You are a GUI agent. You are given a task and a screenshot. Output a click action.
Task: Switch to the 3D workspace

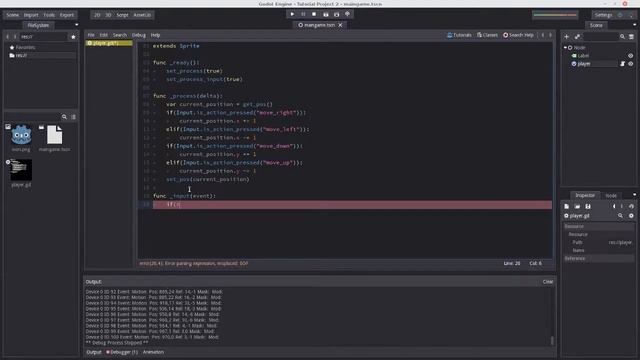[x=108, y=15]
